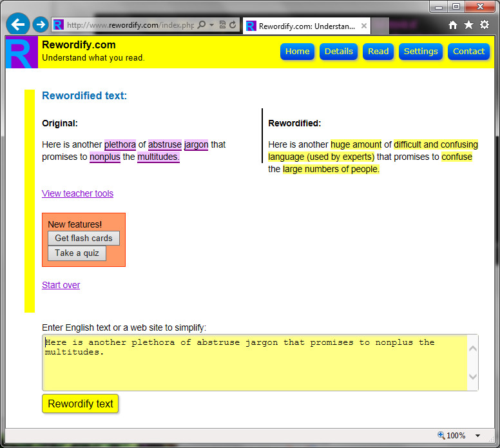
Task: Follow the View teacher tools link
Action: pos(77,193)
